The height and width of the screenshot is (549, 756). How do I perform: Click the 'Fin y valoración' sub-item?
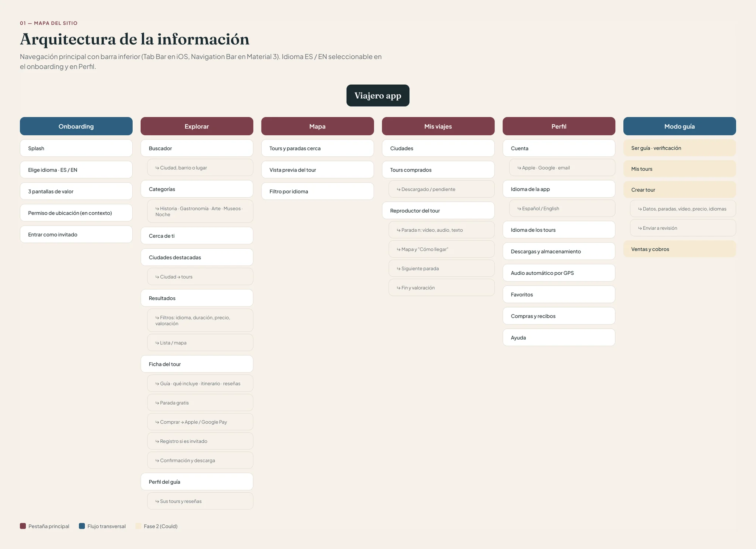point(442,288)
